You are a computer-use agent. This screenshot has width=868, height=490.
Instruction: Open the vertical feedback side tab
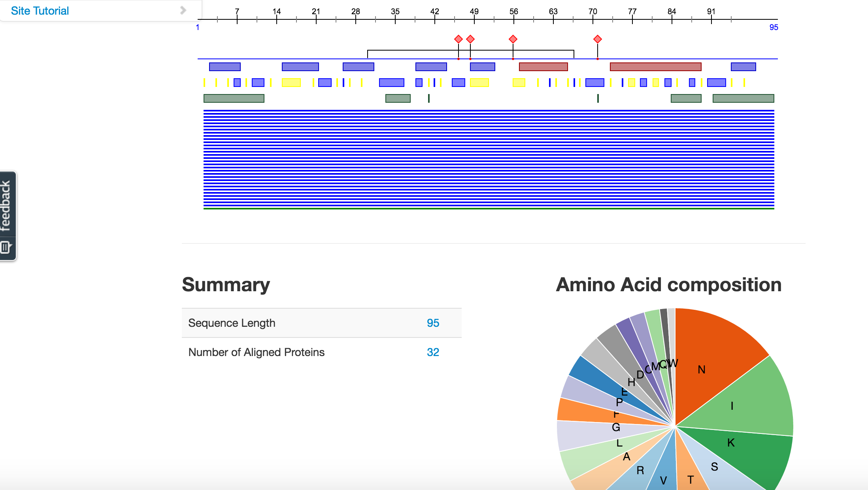coord(6,205)
